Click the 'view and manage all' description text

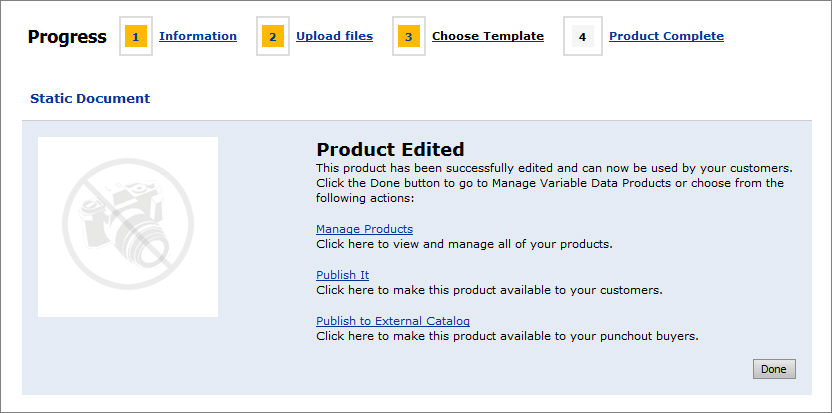pos(464,244)
